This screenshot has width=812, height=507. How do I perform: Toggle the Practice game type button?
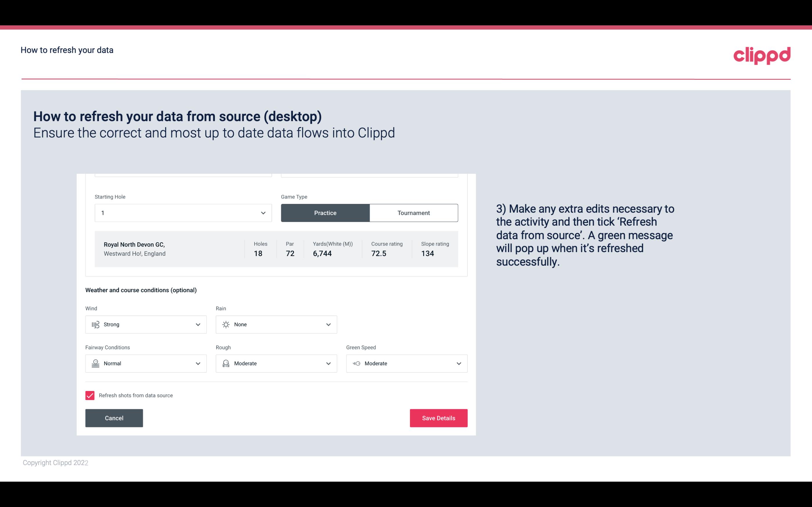325,213
